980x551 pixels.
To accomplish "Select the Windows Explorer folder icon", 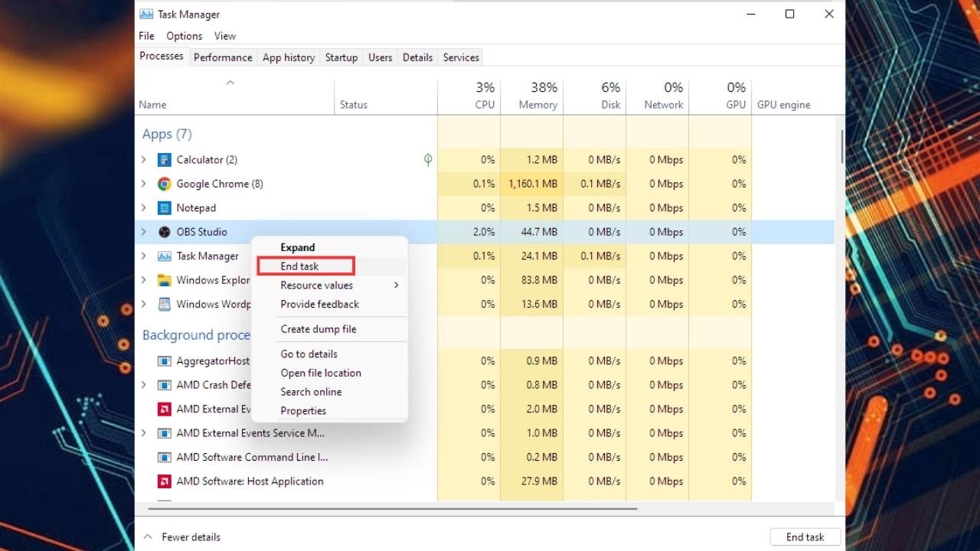I will point(164,280).
